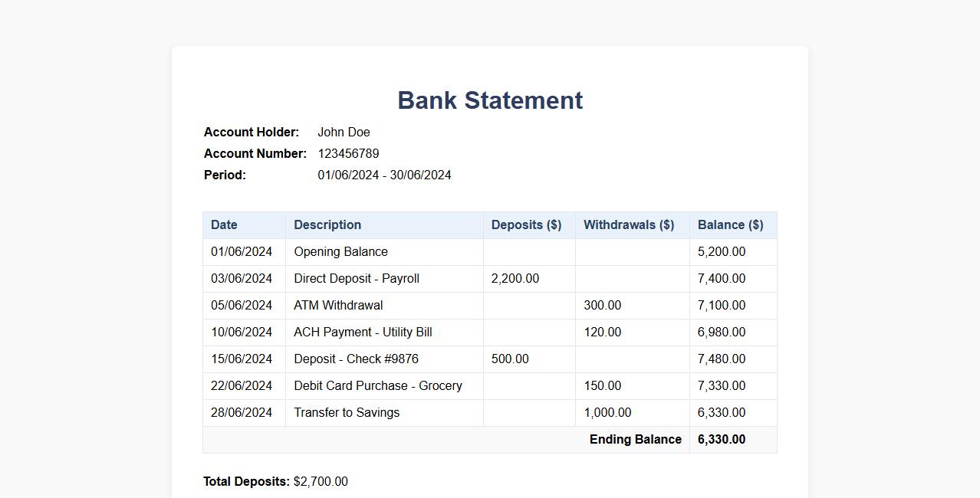Click the Total Deposits amount $2,700.00

(x=320, y=481)
